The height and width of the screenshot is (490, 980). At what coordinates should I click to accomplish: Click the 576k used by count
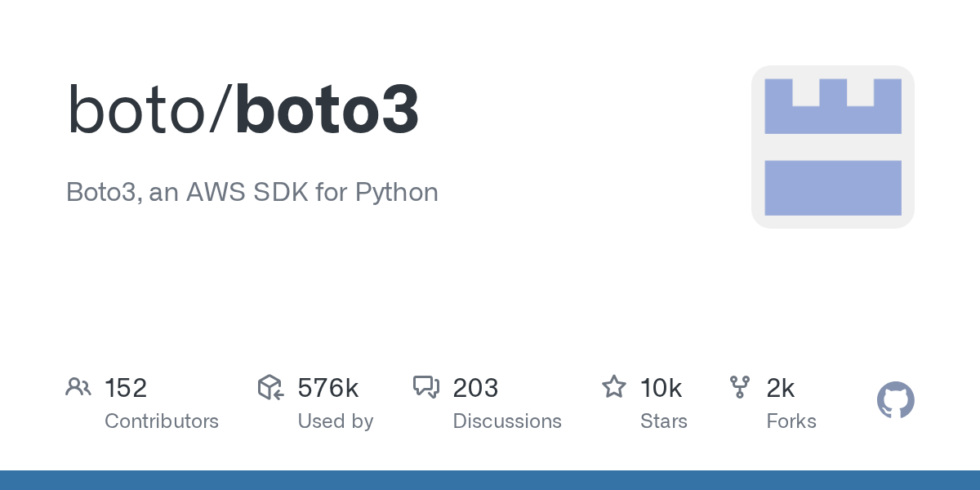pos(327,388)
